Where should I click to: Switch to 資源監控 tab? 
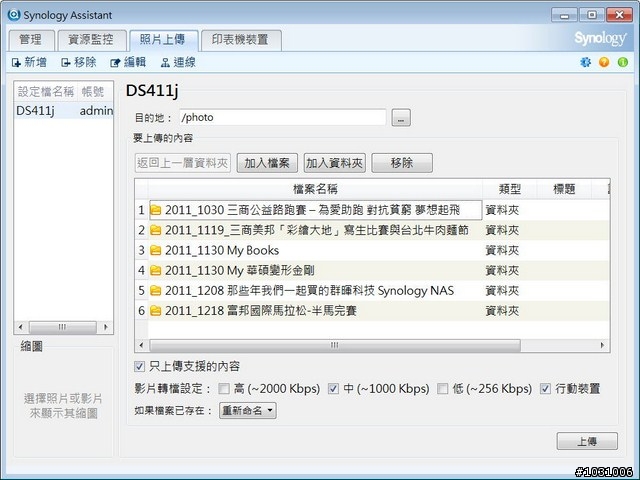[91, 40]
